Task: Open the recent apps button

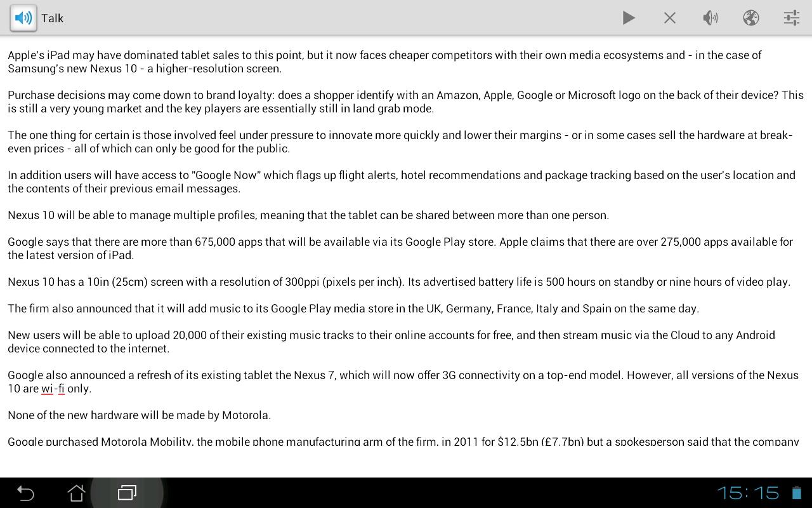Action: [127, 493]
